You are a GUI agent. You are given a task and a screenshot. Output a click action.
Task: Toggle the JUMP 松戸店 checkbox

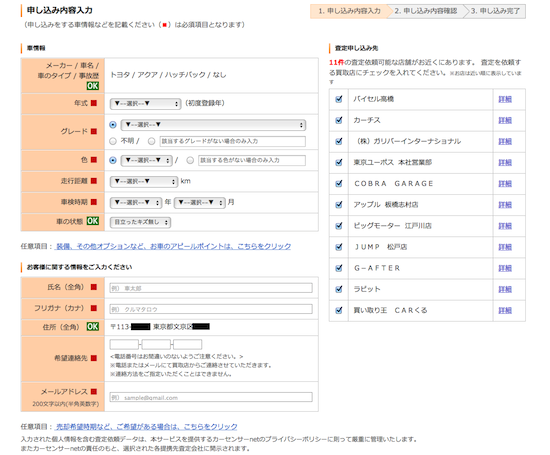click(x=338, y=247)
